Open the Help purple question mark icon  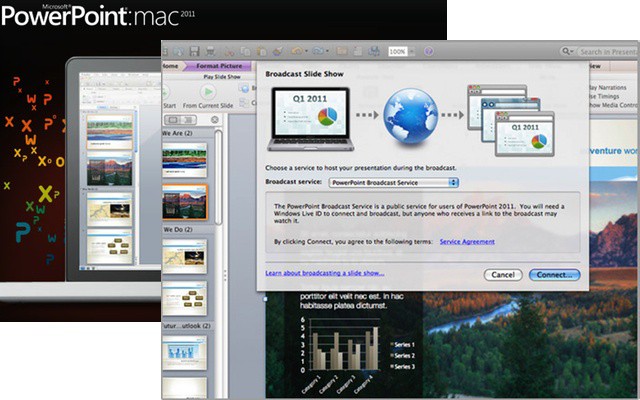428,51
